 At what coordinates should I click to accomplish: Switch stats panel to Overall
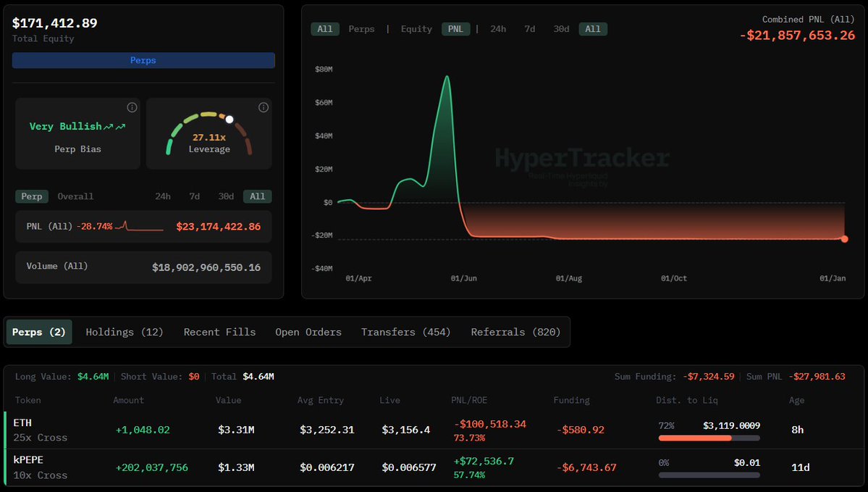coord(75,196)
